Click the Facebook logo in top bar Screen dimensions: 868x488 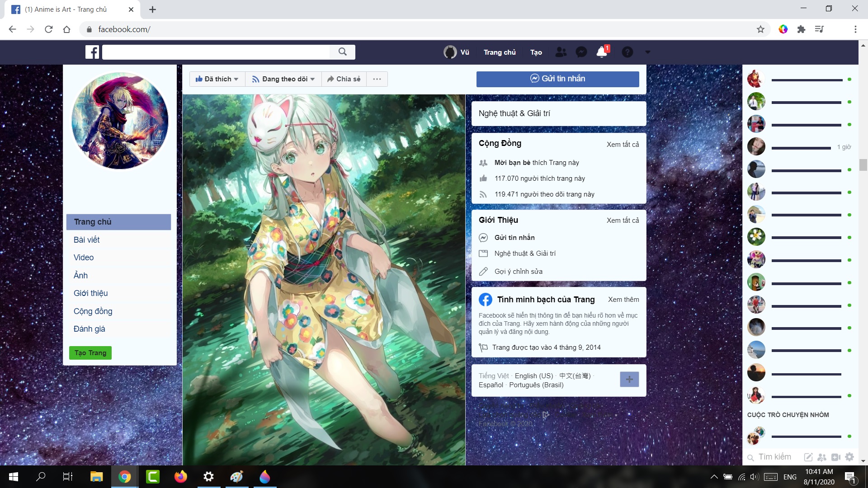click(x=92, y=52)
